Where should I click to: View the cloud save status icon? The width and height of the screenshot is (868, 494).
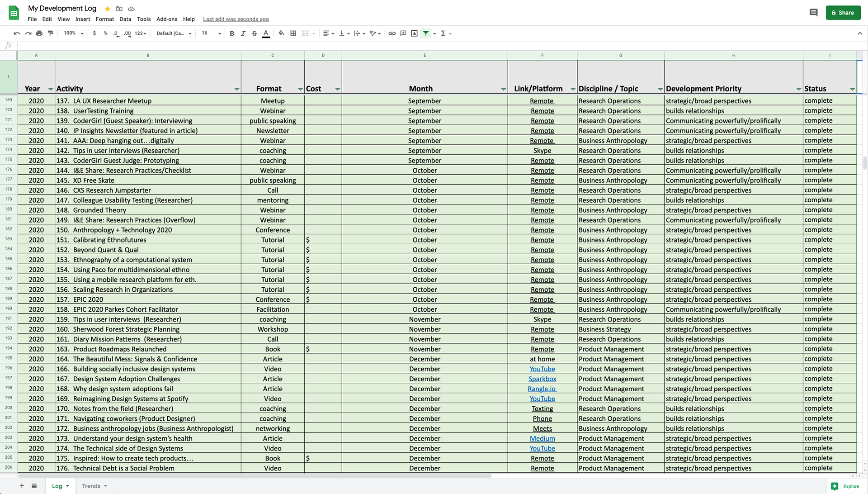(131, 9)
